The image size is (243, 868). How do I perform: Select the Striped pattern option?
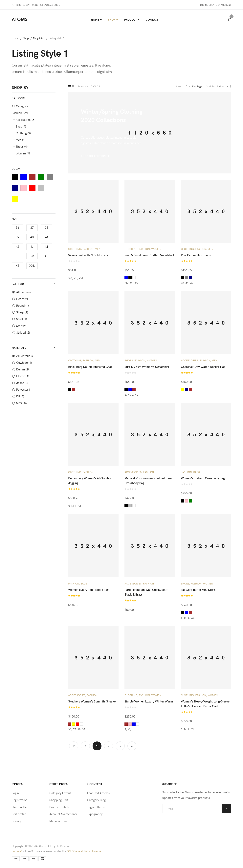[13, 333]
